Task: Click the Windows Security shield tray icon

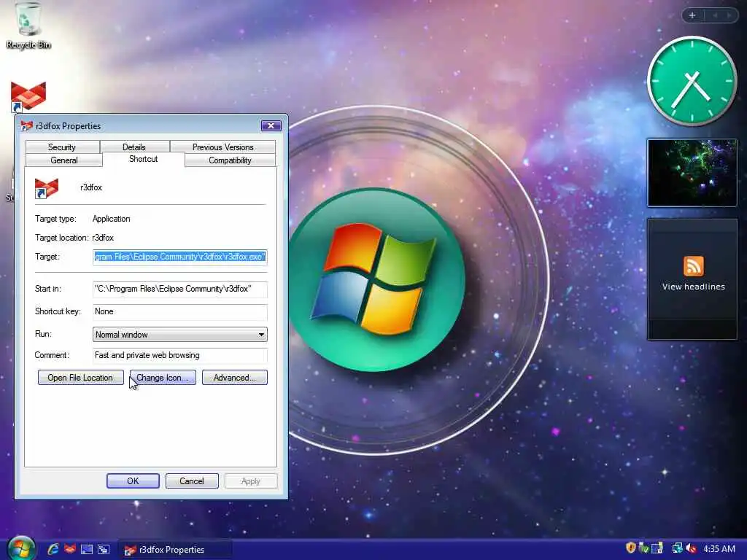Action: pos(630,548)
